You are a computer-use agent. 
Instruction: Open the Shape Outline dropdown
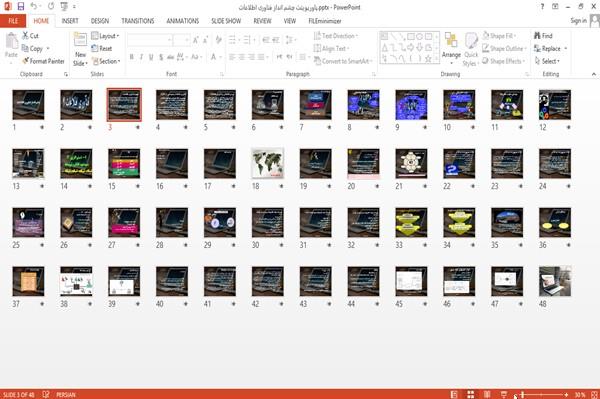pyautogui.click(x=504, y=48)
